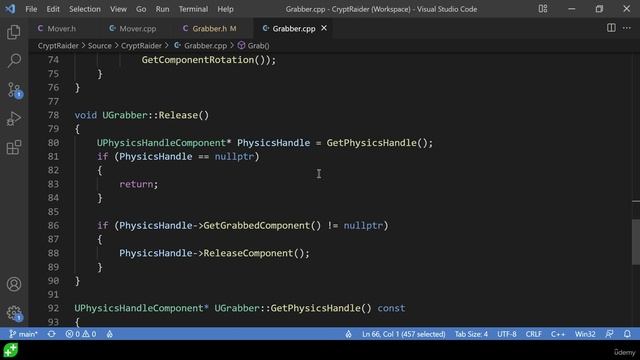Viewport: 640px width, 360px height.
Task: Open notifications bell icon
Action: (x=627, y=334)
